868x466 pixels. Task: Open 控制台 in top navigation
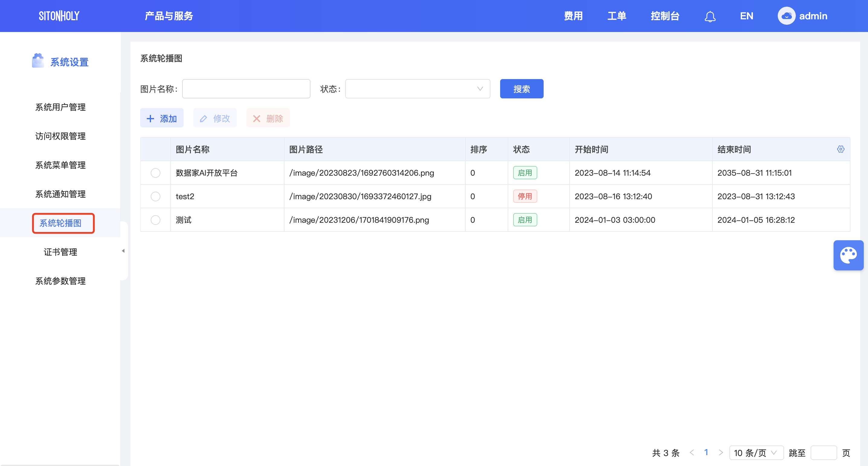pyautogui.click(x=665, y=16)
